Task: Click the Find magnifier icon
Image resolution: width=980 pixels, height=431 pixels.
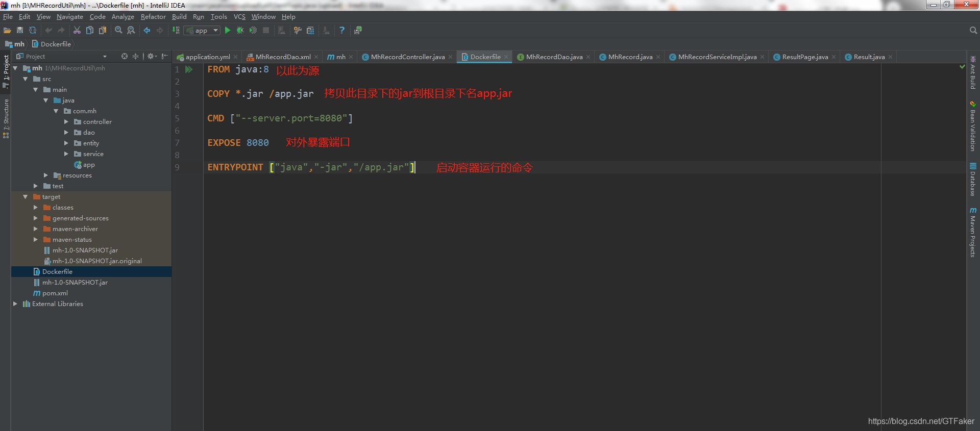Action: pyautogui.click(x=118, y=31)
